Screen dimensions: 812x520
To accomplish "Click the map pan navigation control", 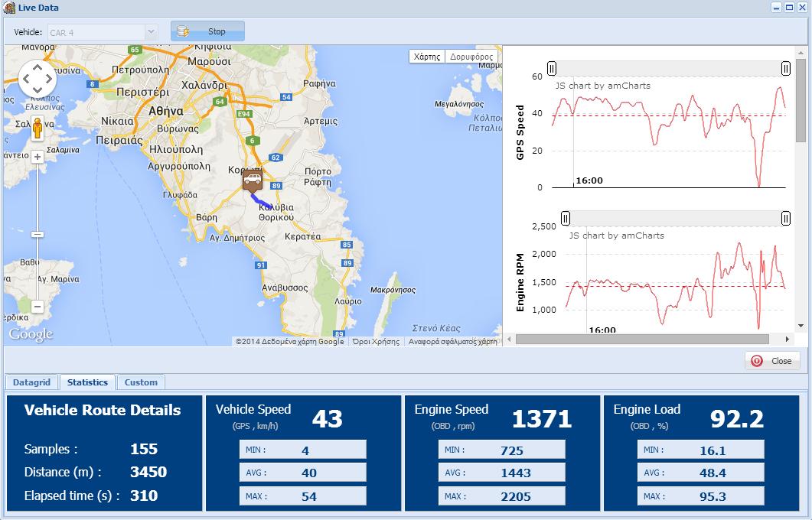I will pos(37,78).
